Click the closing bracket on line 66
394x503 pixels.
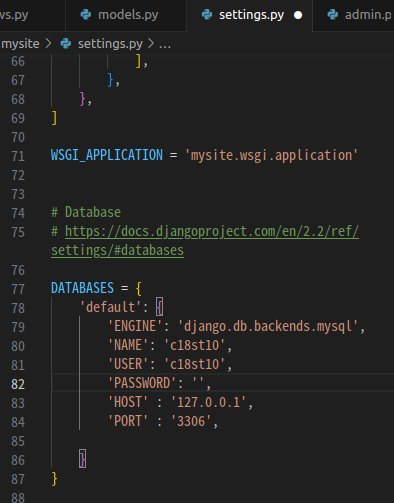(139, 61)
